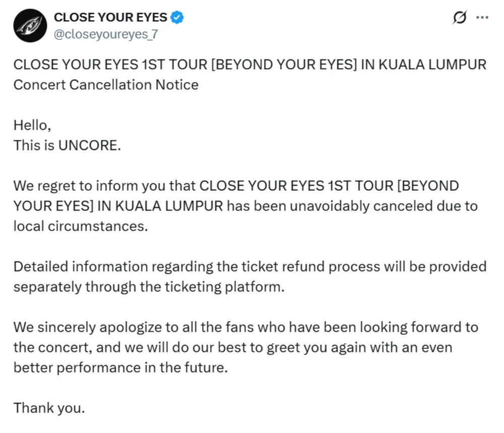Viewport: 504px width, 433px height.
Task: Open the Grok icon beside the post
Action: click(459, 18)
